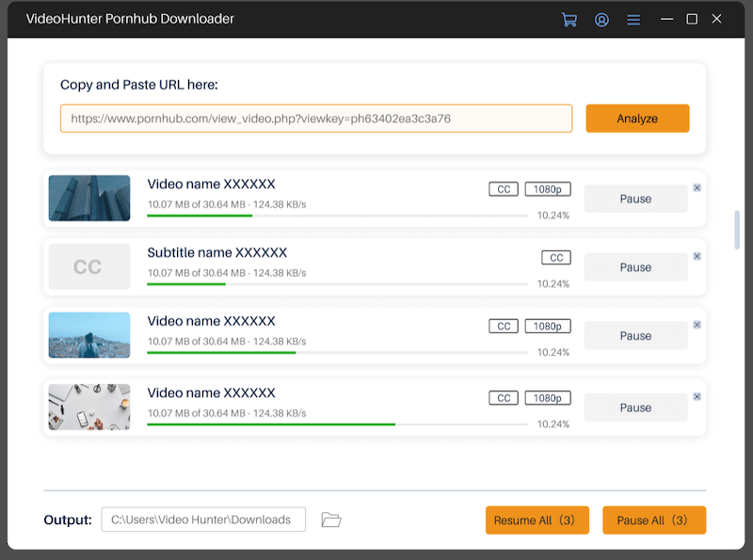753x560 pixels.
Task: Click the 10.24% value in the city-view row
Action: (x=553, y=353)
